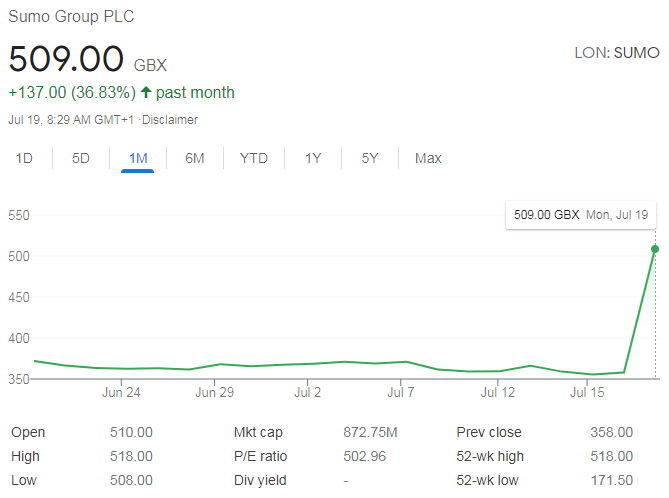This screenshot has width=669, height=498.
Task: Click the LON: SUMO ticker label
Action: 617,53
